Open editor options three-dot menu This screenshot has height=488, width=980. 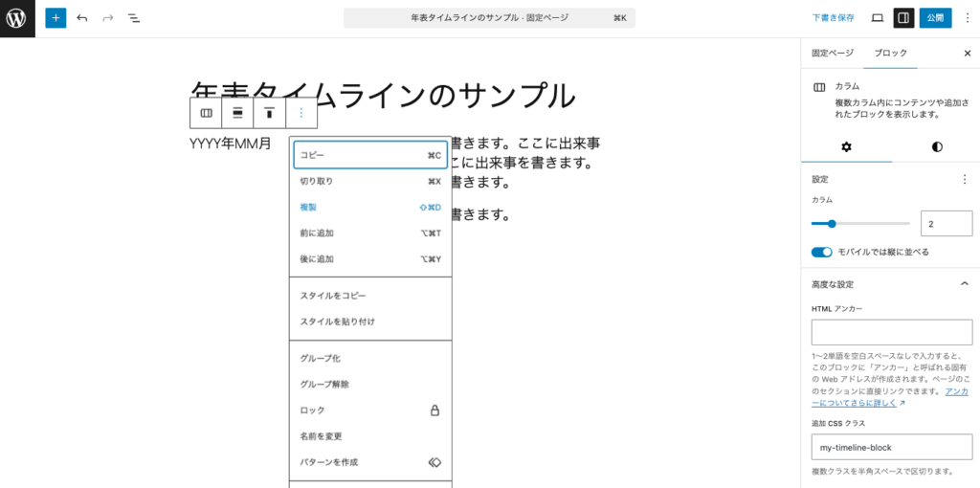tap(968, 18)
